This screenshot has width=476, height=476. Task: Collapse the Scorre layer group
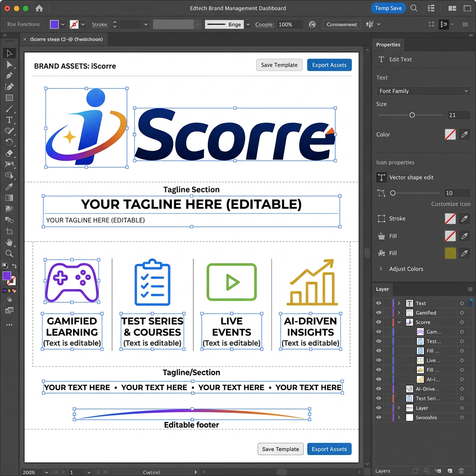click(x=398, y=322)
